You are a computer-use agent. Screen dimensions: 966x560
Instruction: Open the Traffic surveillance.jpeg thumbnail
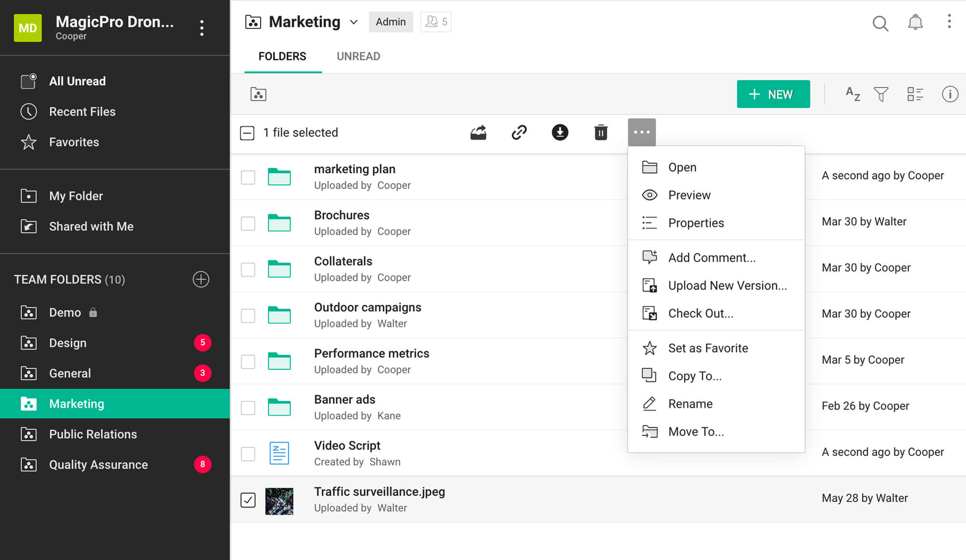tap(279, 501)
